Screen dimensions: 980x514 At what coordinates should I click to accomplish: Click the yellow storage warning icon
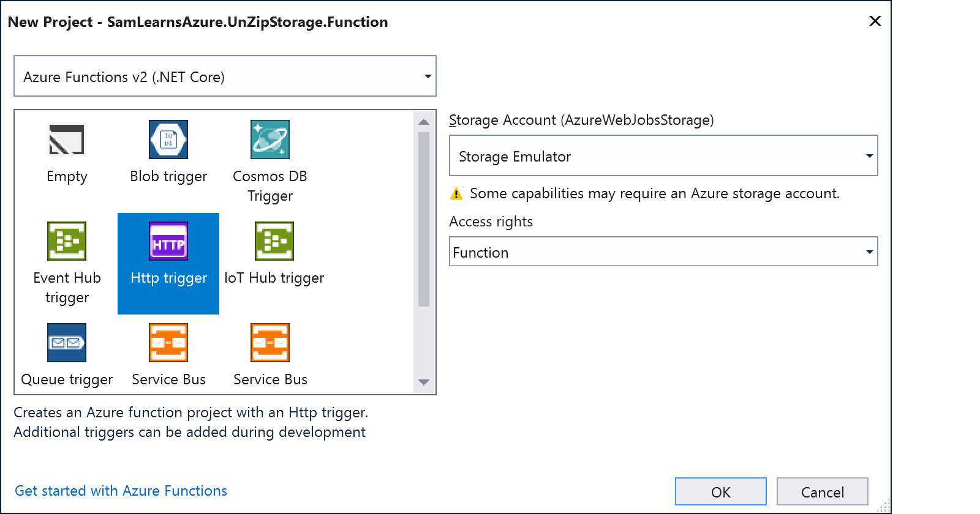click(456, 194)
